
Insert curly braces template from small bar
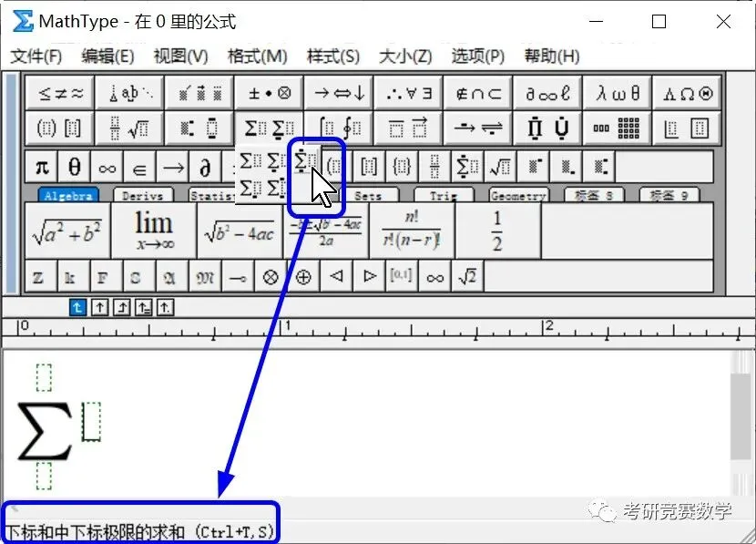coord(402,167)
